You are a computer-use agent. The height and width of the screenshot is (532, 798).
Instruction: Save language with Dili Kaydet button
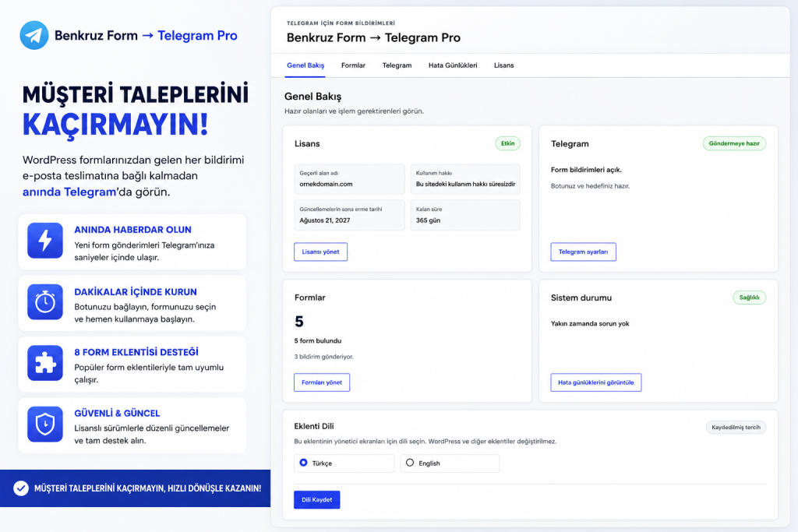click(x=316, y=500)
